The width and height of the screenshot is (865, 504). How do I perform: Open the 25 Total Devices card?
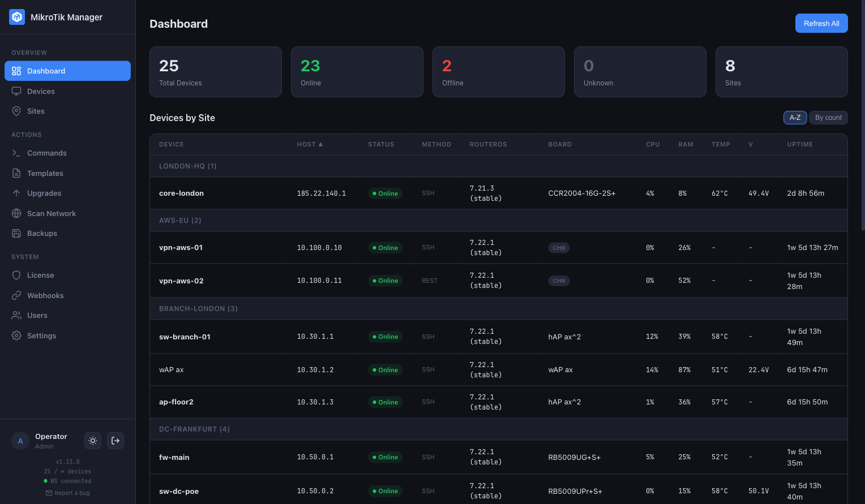pyautogui.click(x=216, y=72)
